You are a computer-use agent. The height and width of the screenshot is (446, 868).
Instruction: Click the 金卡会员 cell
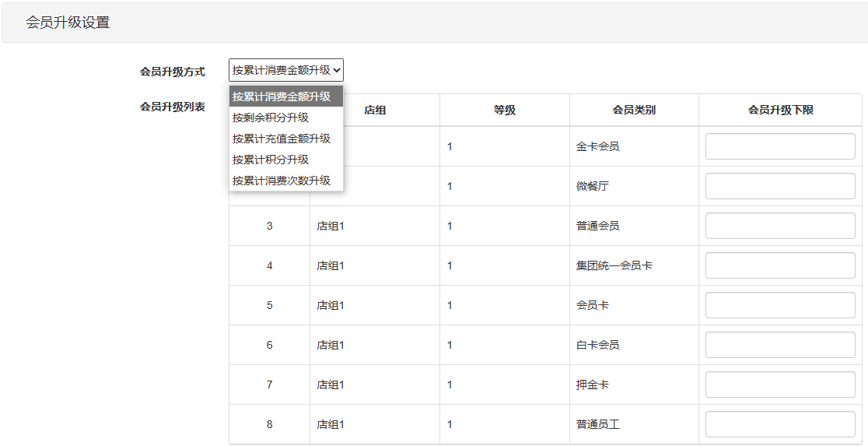click(634, 146)
